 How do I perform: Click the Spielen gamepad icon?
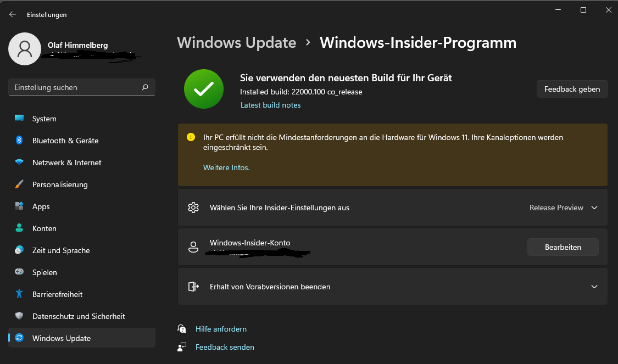pos(19,272)
